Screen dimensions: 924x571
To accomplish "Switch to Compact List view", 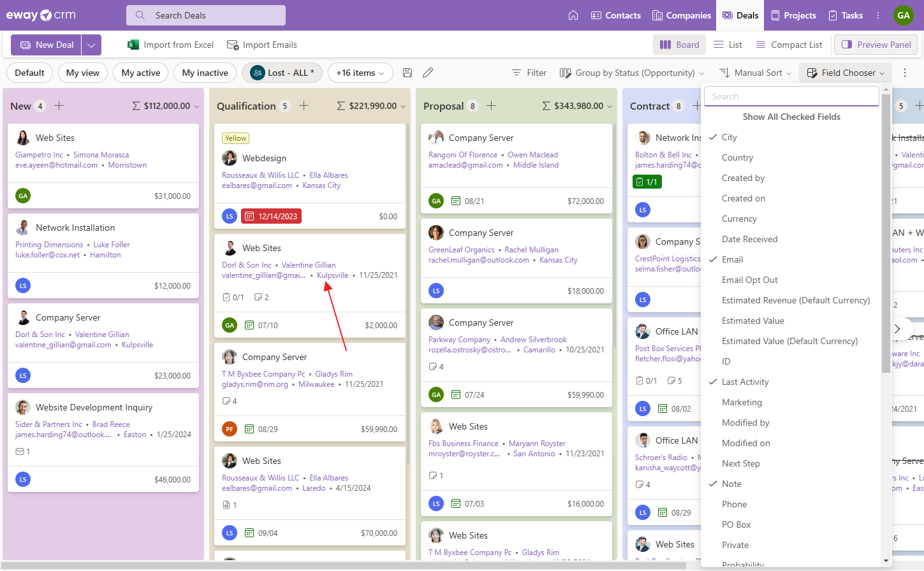I will pos(789,45).
